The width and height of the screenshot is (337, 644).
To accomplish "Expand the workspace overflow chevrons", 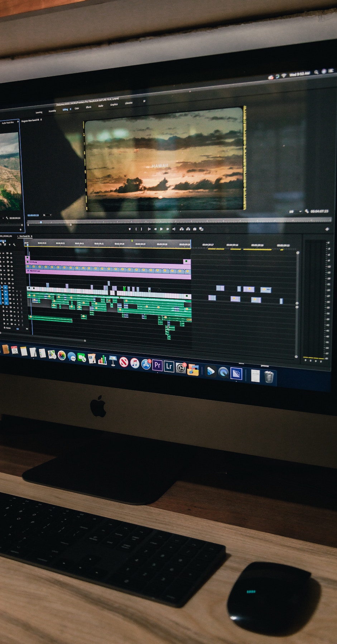I will point(144,101).
